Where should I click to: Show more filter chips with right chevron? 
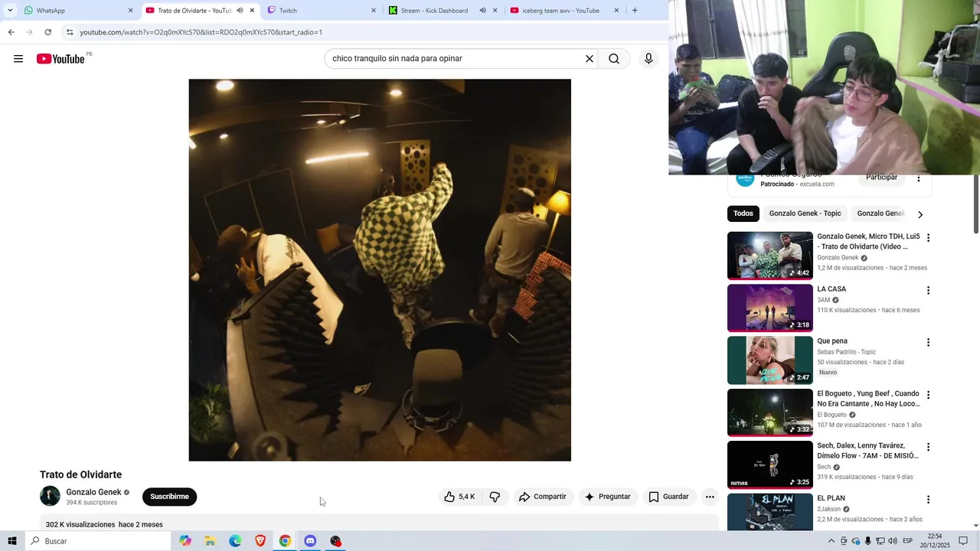[920, 214]
